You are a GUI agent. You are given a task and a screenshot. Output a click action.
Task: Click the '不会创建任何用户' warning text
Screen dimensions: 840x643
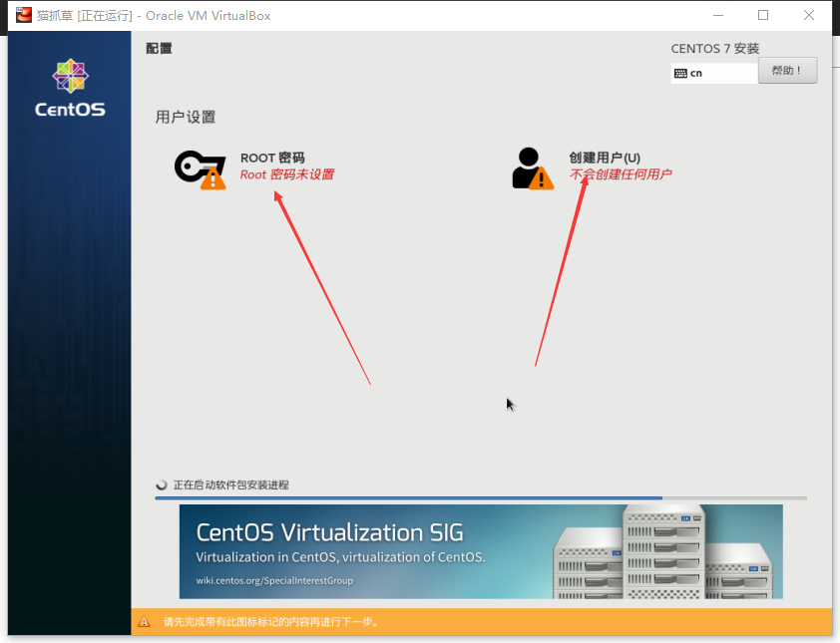click(x=621, y=174)
